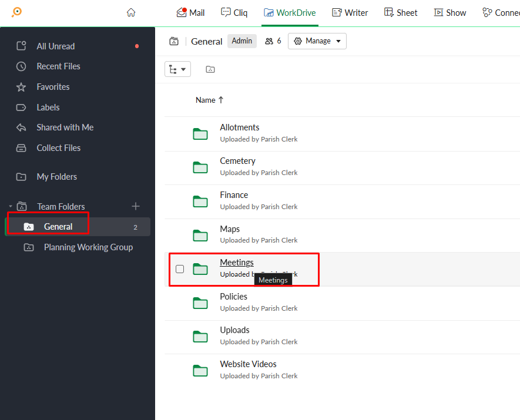Open the Zoho search logo icon
The height and width of the screenshot is (420, 520).
(17, 12)
